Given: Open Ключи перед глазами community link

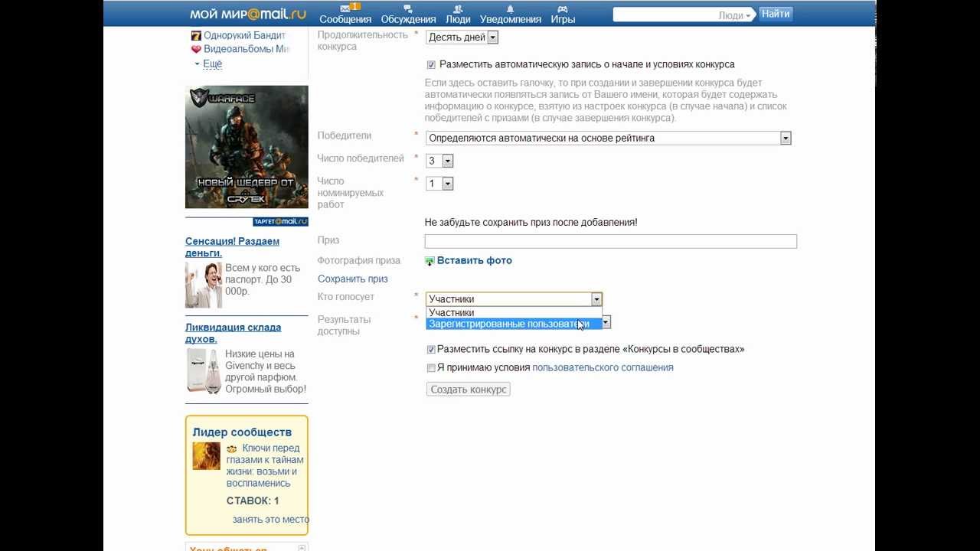Looking at the screenshot, I should pyautogui.click(x=265, y=466).
